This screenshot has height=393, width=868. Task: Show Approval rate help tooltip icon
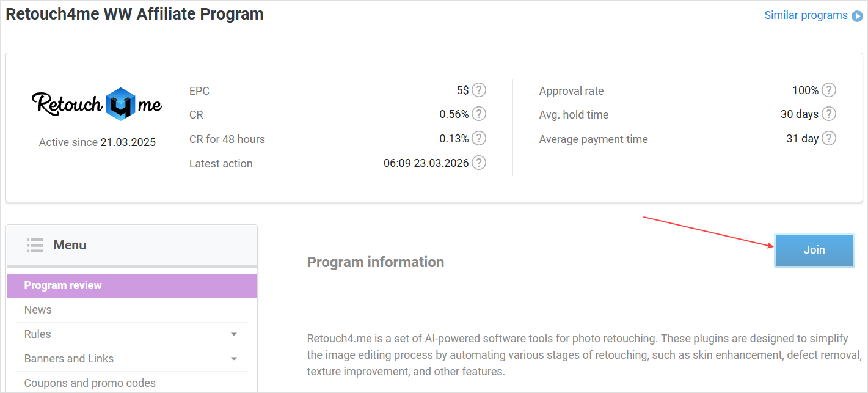(x=828, y=90)
